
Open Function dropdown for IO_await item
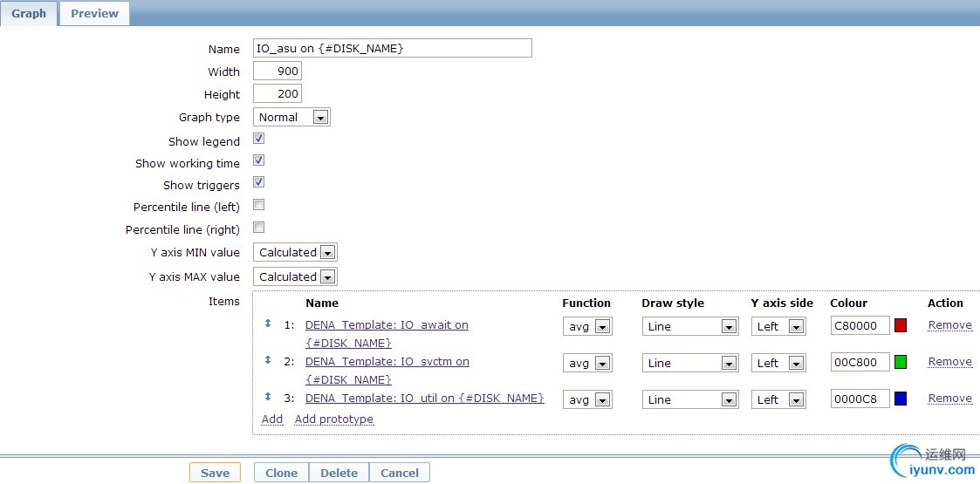pos(587,326)
